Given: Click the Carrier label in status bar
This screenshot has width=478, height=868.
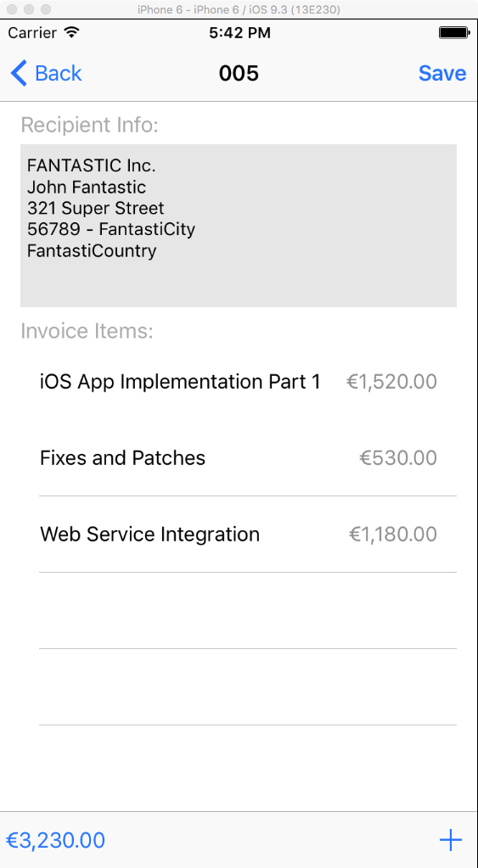Looking at the screenshot, I should point(33,32).
